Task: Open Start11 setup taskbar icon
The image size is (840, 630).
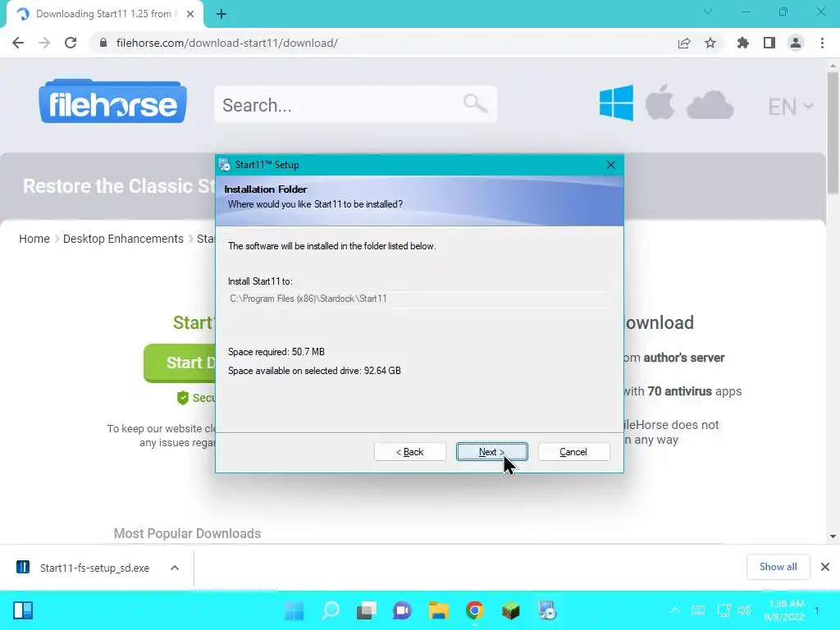Action: coord(547,610)
